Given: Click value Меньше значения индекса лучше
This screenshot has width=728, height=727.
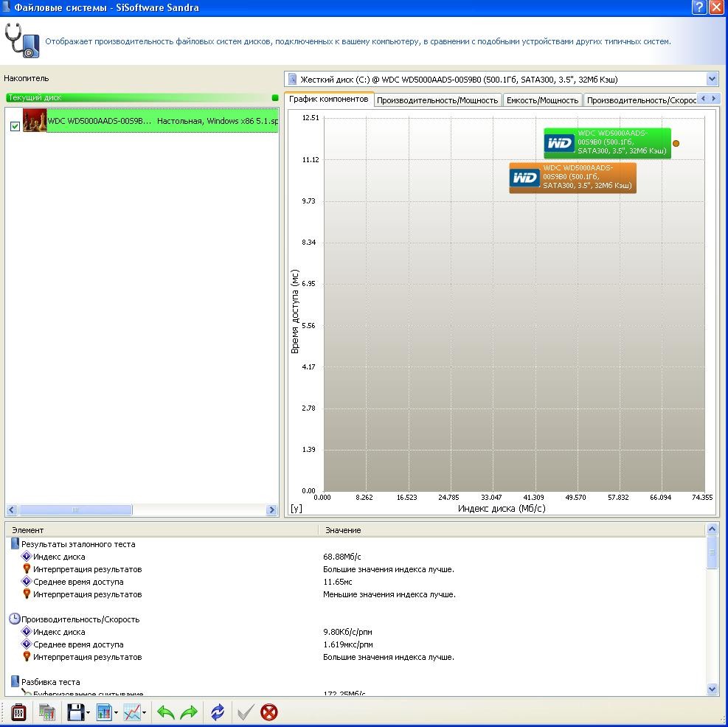Looking at the screenshot, I should (389, 594).
